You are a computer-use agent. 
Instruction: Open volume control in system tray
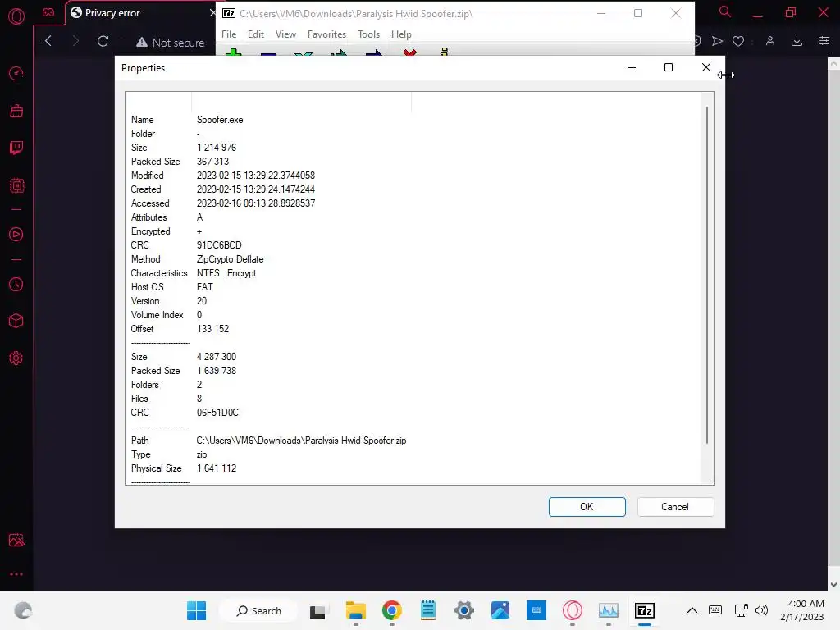pos(760,610)
